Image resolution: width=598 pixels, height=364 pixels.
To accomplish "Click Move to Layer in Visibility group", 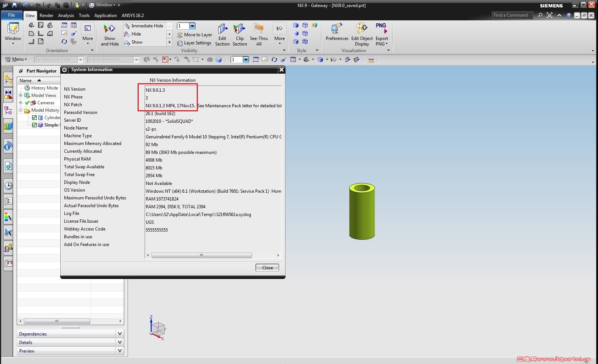I will 195,35.
